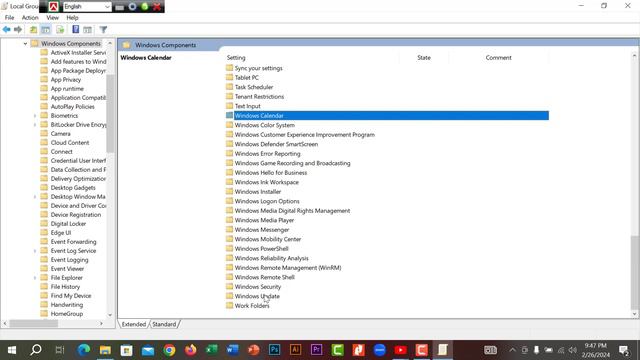Open Photoshop from the taskbar
Screen dimensions: 640x360
pos(275,350)
